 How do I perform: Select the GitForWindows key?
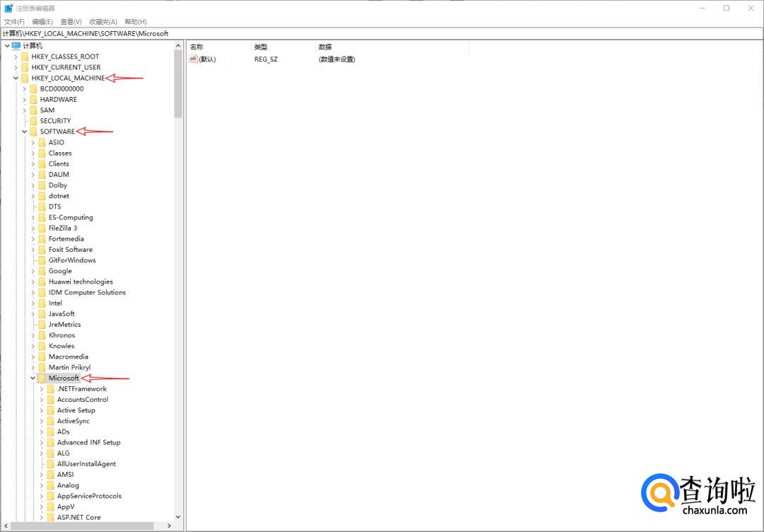pyautogui.click(x=72, y=260)
